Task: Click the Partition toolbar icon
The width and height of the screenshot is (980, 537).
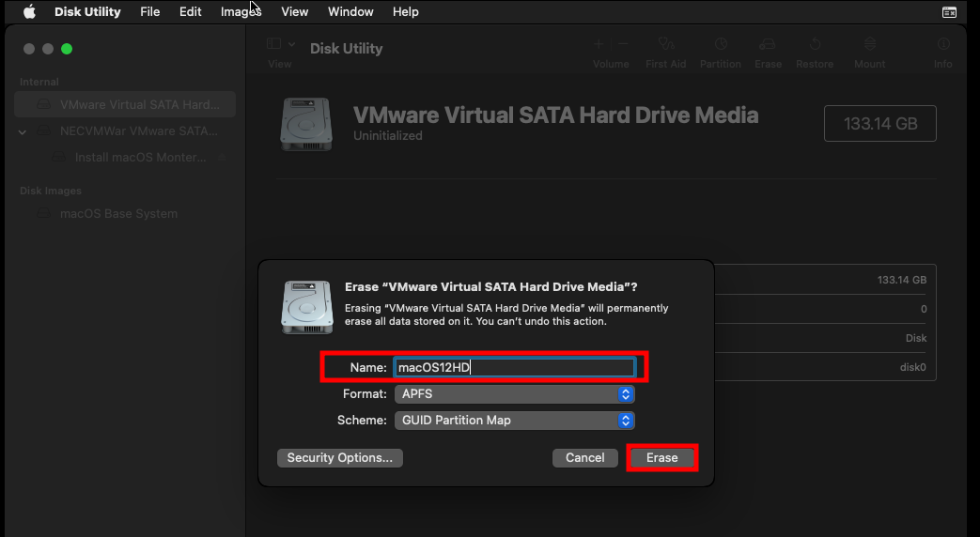Action: click(721, 44)
